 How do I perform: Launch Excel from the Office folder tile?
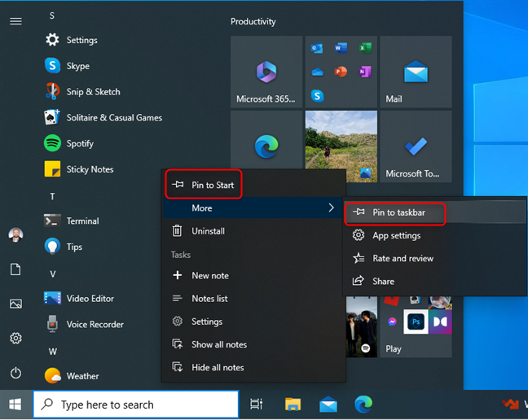click(x=365, y=48)
